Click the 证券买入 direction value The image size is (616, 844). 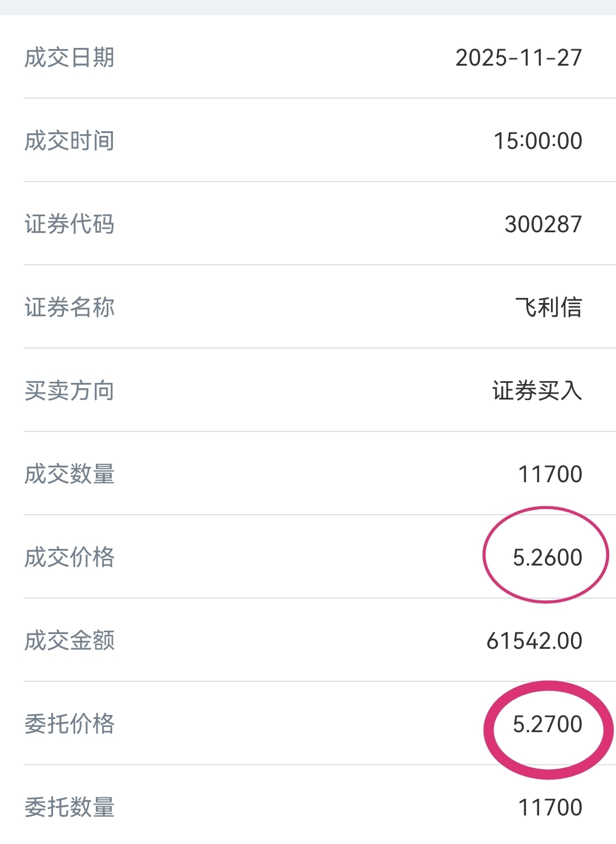537,391
